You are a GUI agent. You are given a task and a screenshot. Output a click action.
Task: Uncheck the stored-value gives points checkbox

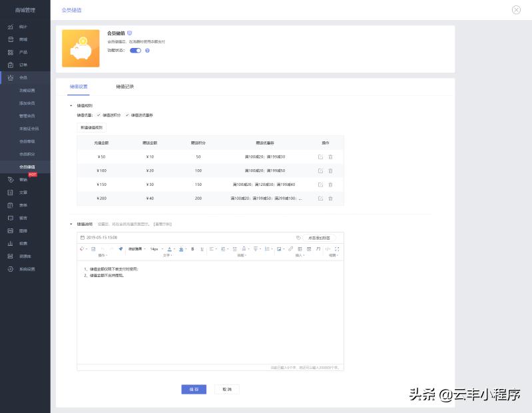pos(99,115)
